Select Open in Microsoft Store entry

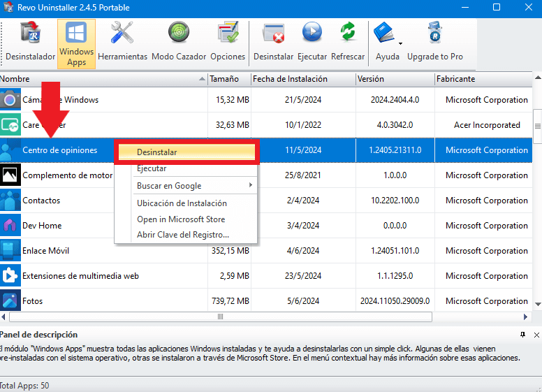pos(186,219)
